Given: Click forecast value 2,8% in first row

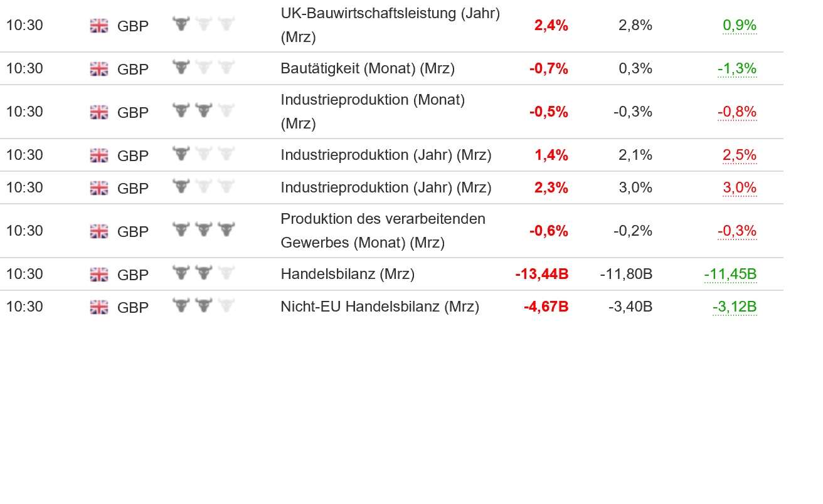Looking at the screenshot, I should click(635, 26).
